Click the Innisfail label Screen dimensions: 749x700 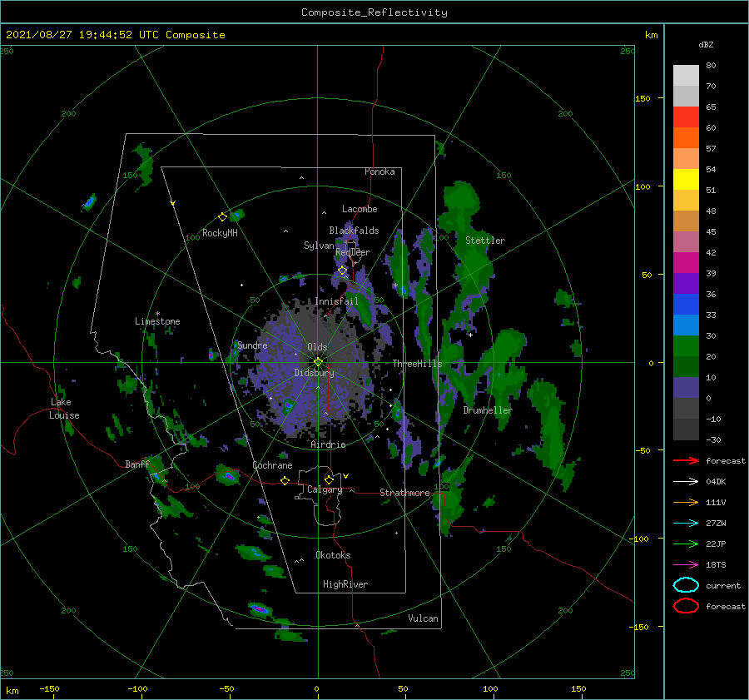point(336,301)
